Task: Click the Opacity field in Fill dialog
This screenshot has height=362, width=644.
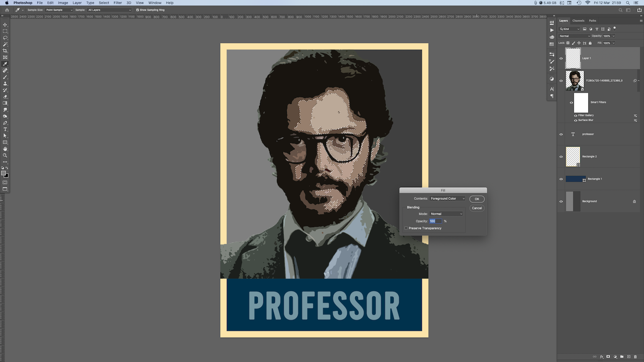Action: tap(435, 221)
